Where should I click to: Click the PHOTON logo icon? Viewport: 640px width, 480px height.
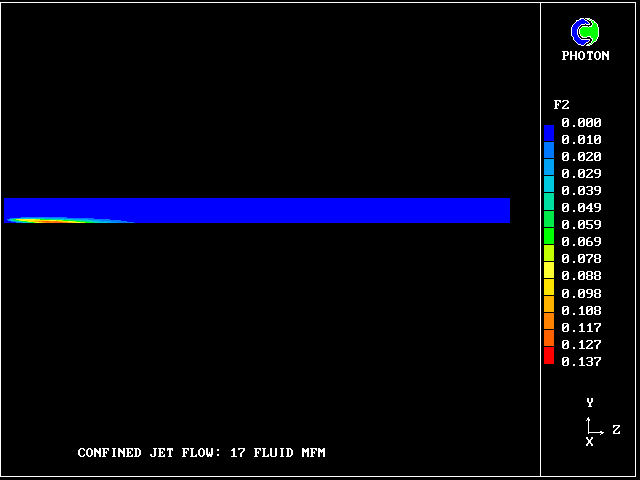585,33
